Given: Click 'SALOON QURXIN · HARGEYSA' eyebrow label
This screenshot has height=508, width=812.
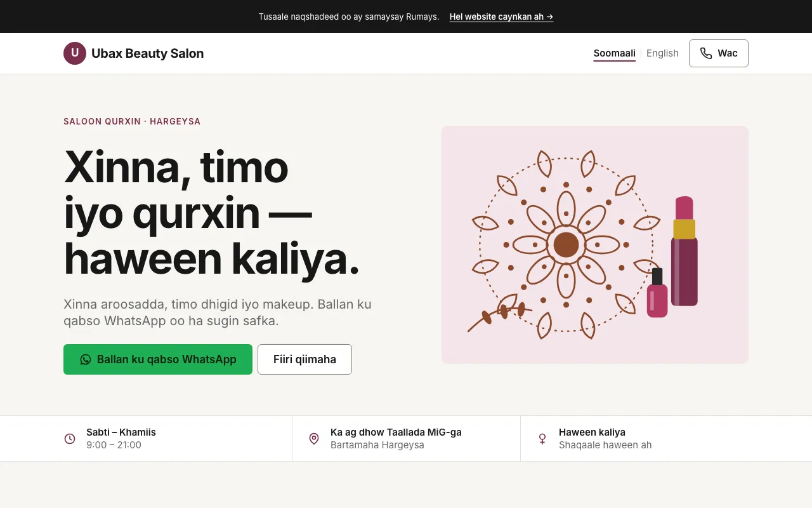Looking at the screenshot, I should pyautogui.click(x=132, y=121).
